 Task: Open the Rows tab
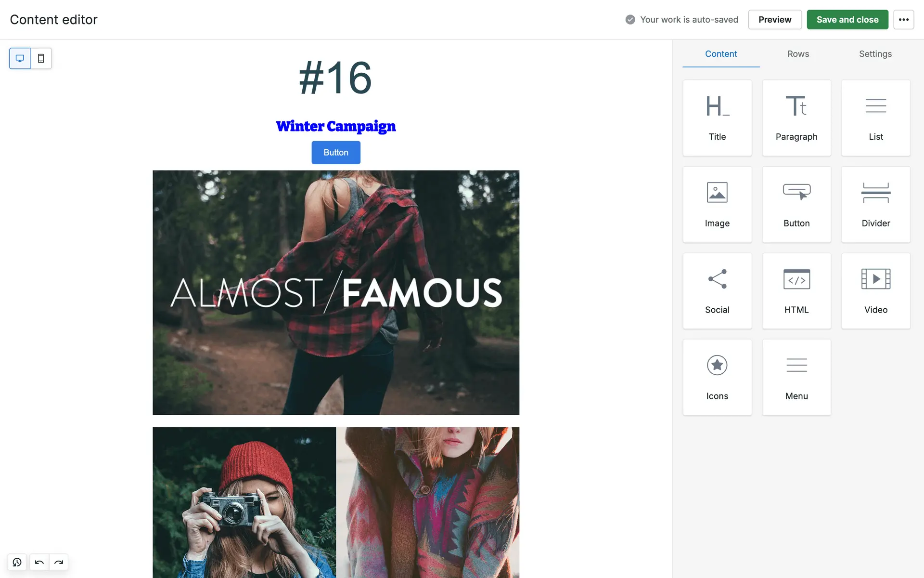pos(798,54)
